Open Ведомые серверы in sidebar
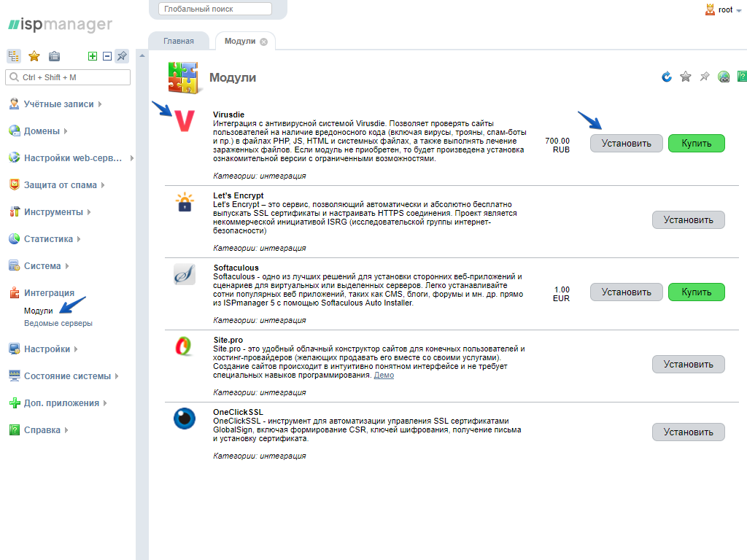This screenshot has height=560, width=747. click(58, 323)
